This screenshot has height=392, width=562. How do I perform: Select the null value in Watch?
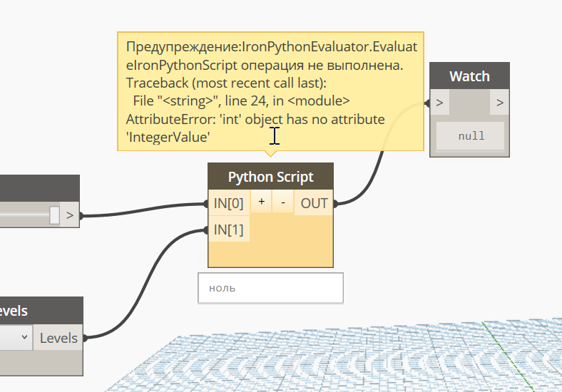[x=471, y=136]
